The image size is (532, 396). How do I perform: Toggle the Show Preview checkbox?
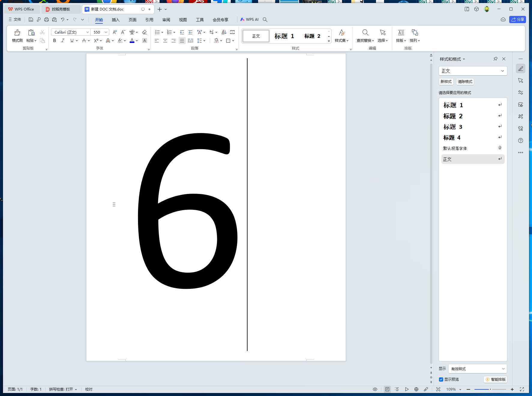pos(441,379)
